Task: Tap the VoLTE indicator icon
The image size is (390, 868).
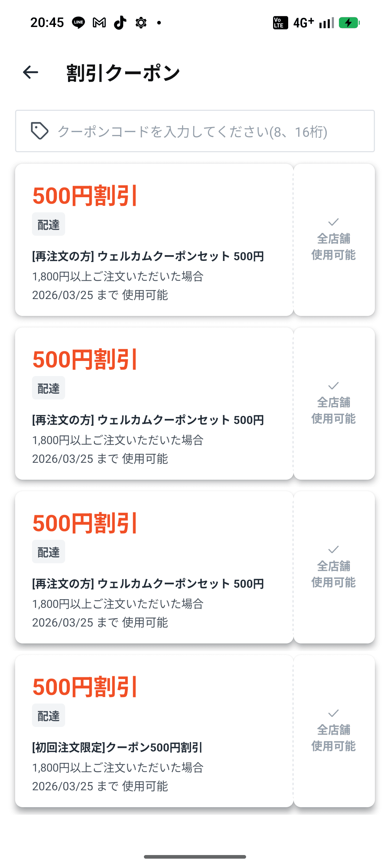Action: tap(280, 23)
